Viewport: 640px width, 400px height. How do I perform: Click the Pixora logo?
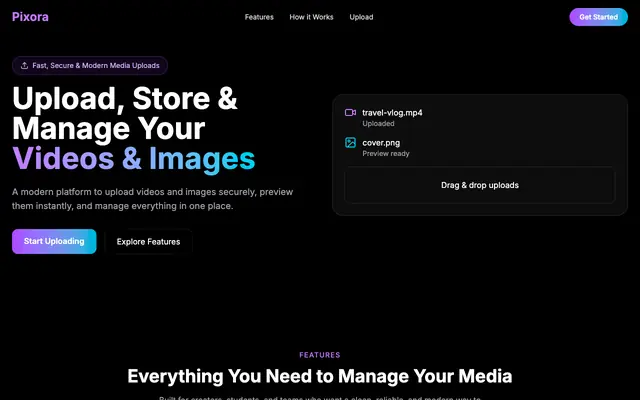pos(30,17)
